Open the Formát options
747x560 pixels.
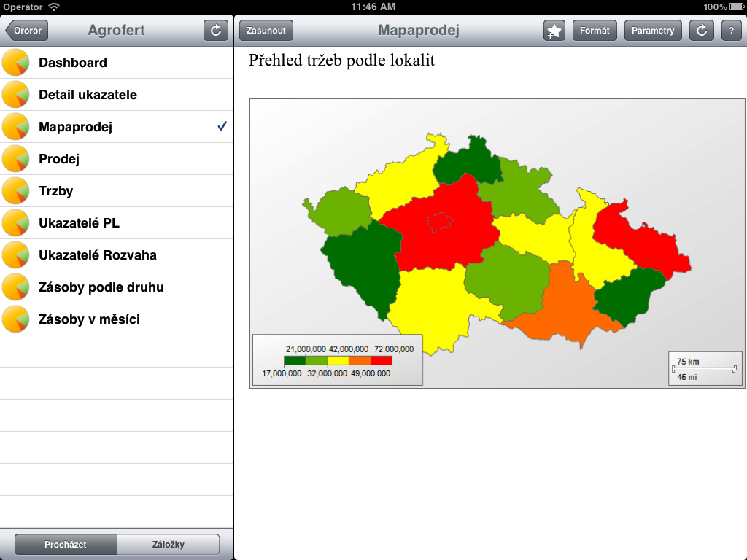click(595, 31)
